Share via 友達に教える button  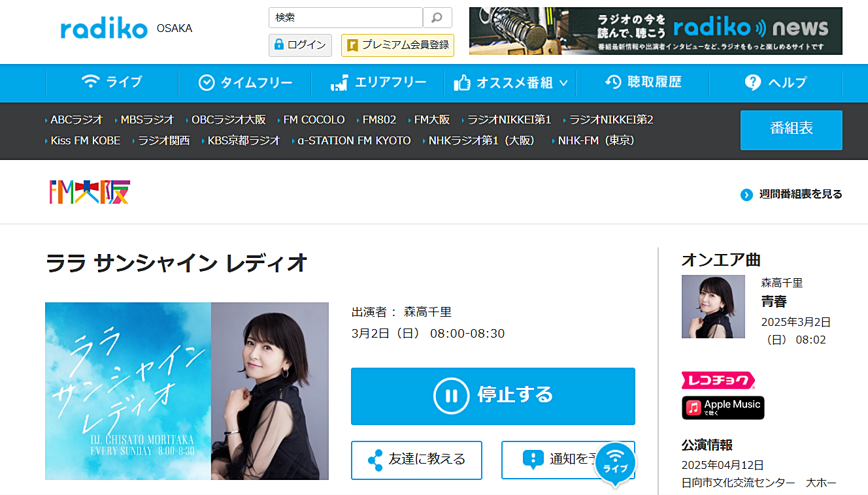click(416, 460)
